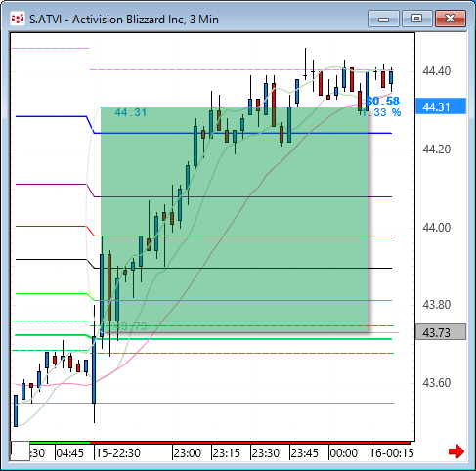This screenshot has height=471, width=476.
Task: Click the 00:00 time axis label
Action: pos(344,453)
